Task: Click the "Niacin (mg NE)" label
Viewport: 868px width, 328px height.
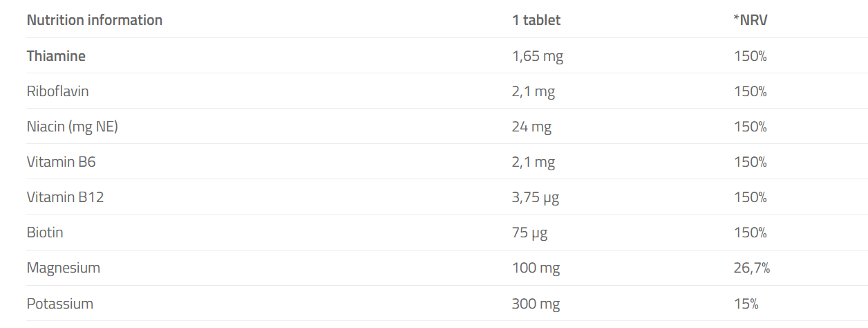Action: [73, 127]
